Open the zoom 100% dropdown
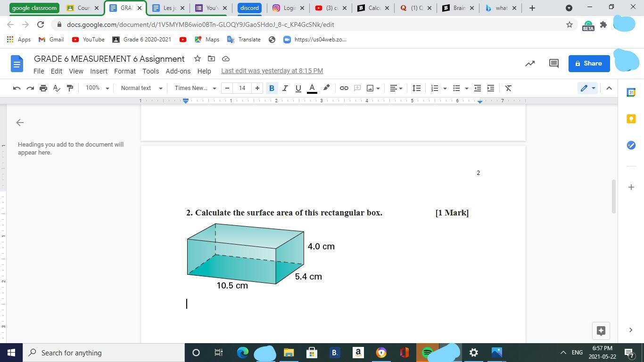This screenshot has height=362, width=644. pyautogui.click(x=97, y=88)
